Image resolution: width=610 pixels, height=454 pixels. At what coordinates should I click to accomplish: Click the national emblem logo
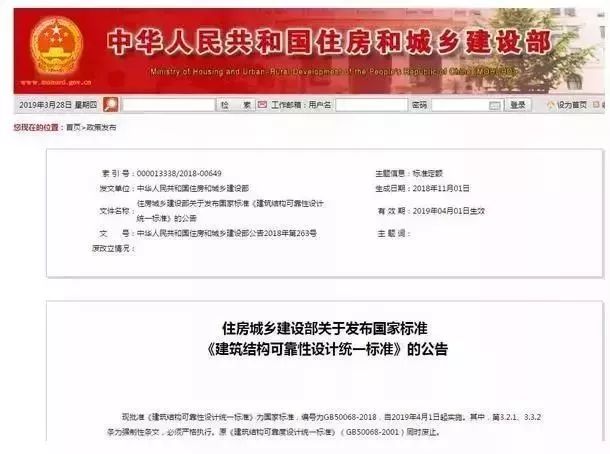[57, 47]
